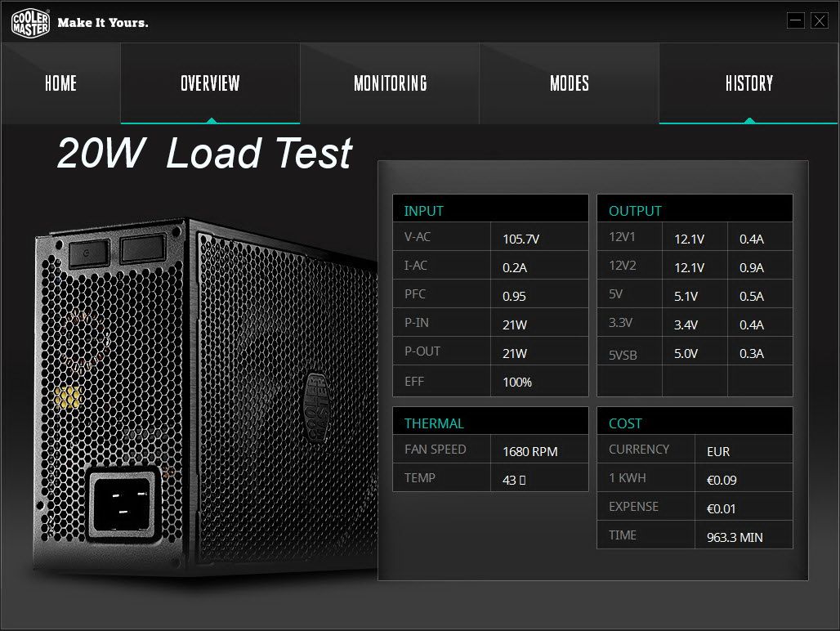The image size is (840, 631).
Task: Select the temperature value 43
Action: click(514, 480)
